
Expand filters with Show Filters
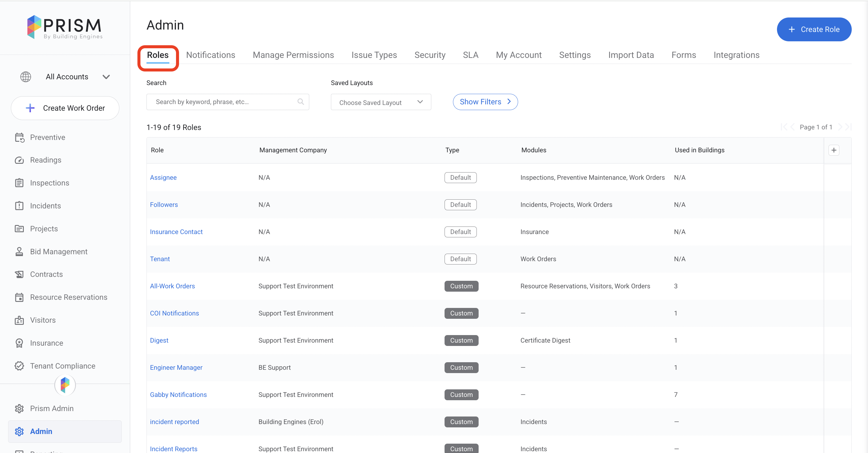(485, 102)
